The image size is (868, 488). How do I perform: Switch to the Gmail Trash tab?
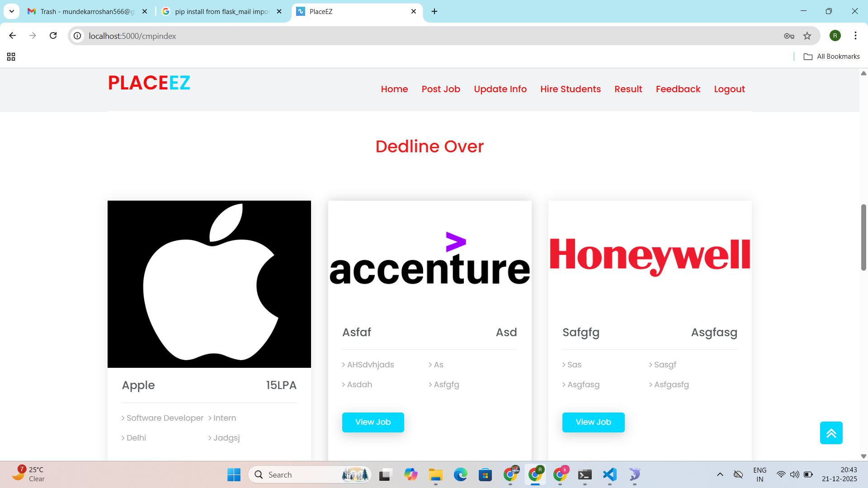(86, 11)
